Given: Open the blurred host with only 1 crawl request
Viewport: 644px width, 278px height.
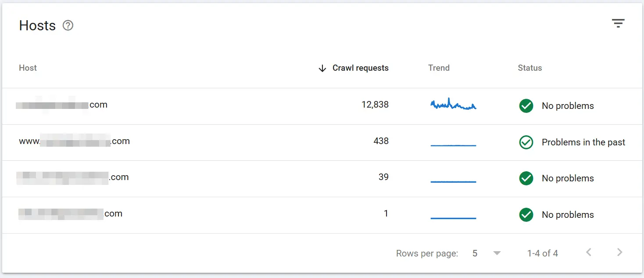Looking at the screenshot, I should (70, 214).
